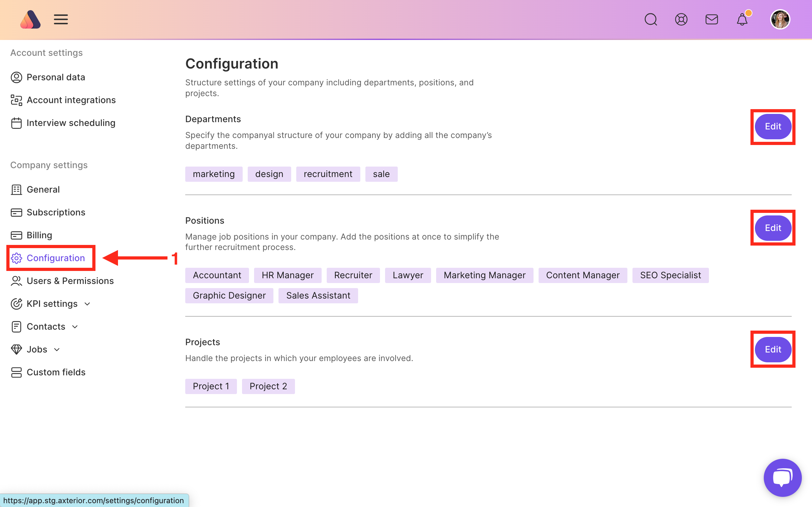Expand the Jobs chevron
The height and width of the screenshot is (507, 812).
point(57,350)
